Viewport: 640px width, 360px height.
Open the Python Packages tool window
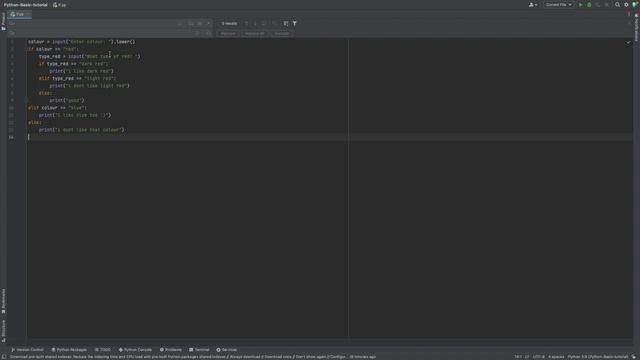(x=69, y=350)
